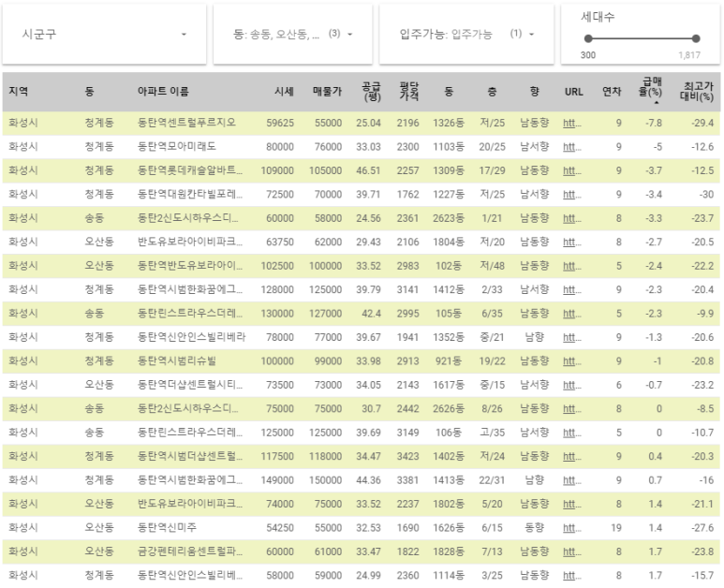This screenshot has height=588, width=724.
Task: Click 동 cell 1309동
Action: click(449, 170)
